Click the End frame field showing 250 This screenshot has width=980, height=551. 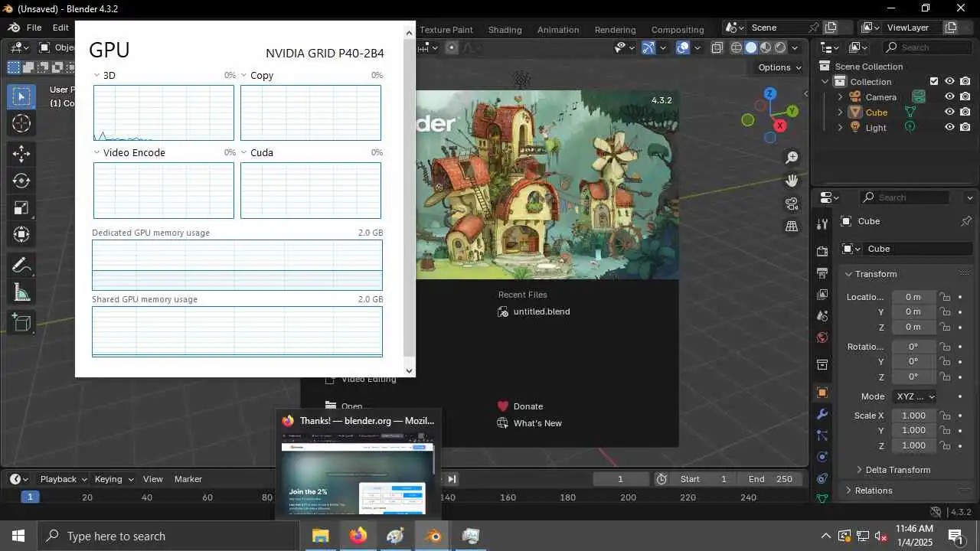770,479
